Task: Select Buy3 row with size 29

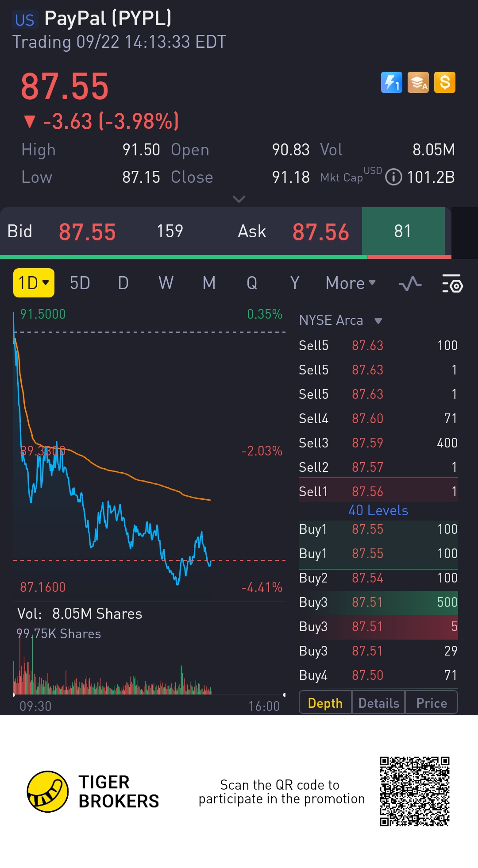Action: coord(378,651)
